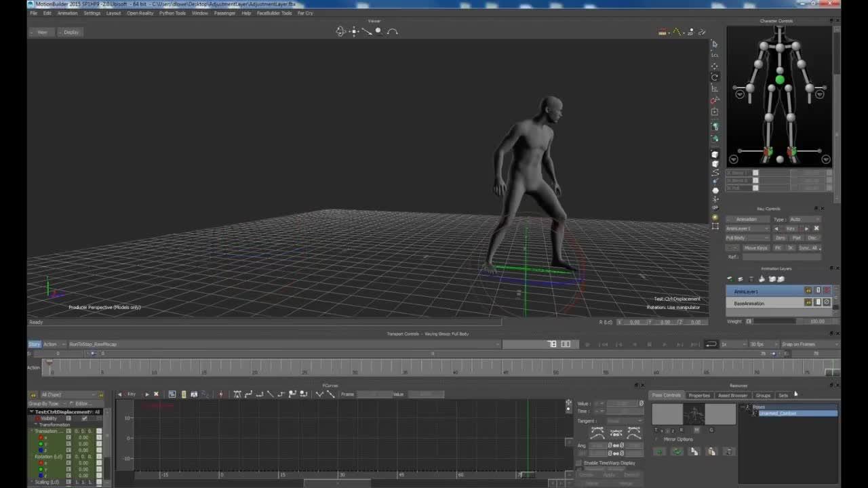The height and width of the screenshot is (488, 868).
Task: Mute the AnimLayer1 animation layer
Action: point(826,291)
